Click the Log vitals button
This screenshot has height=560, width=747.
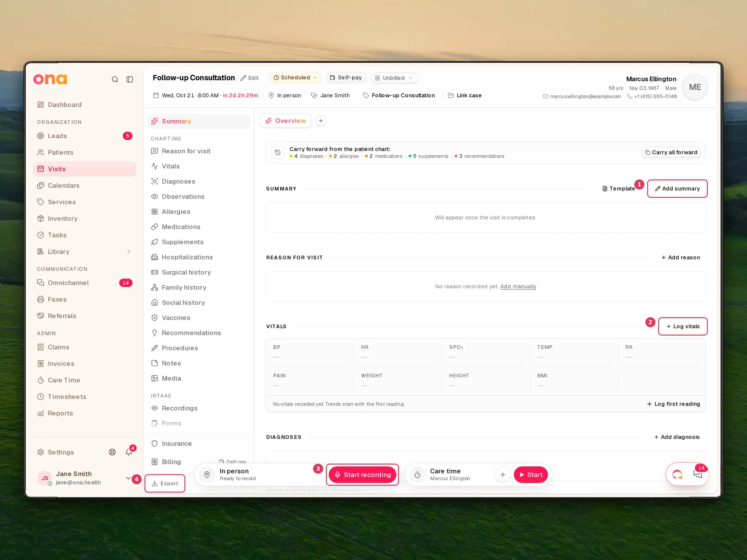(x=683, y=326)
